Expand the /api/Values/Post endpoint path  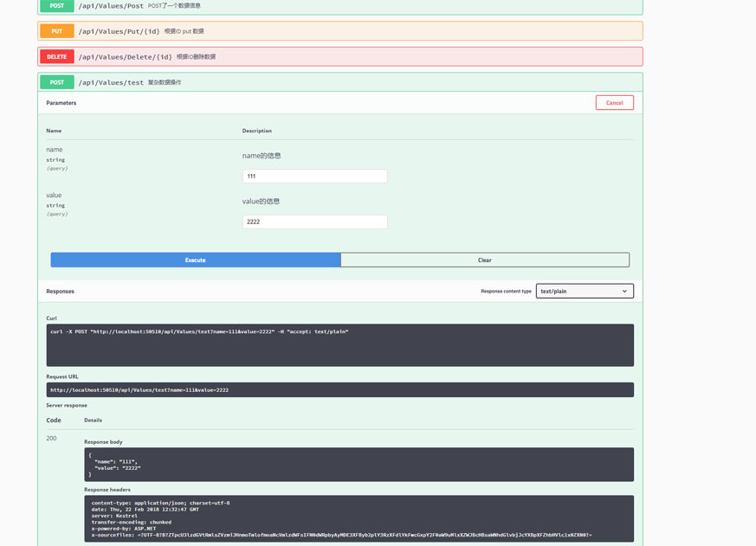[111, 6]
